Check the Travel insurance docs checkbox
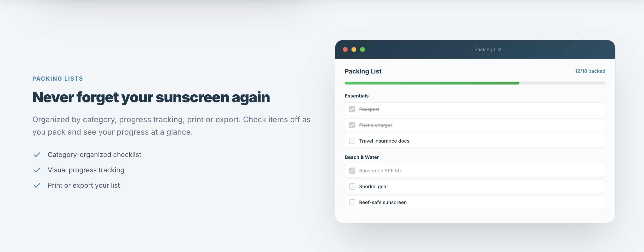Screen dimensions: 644x252 coord(352,141)
